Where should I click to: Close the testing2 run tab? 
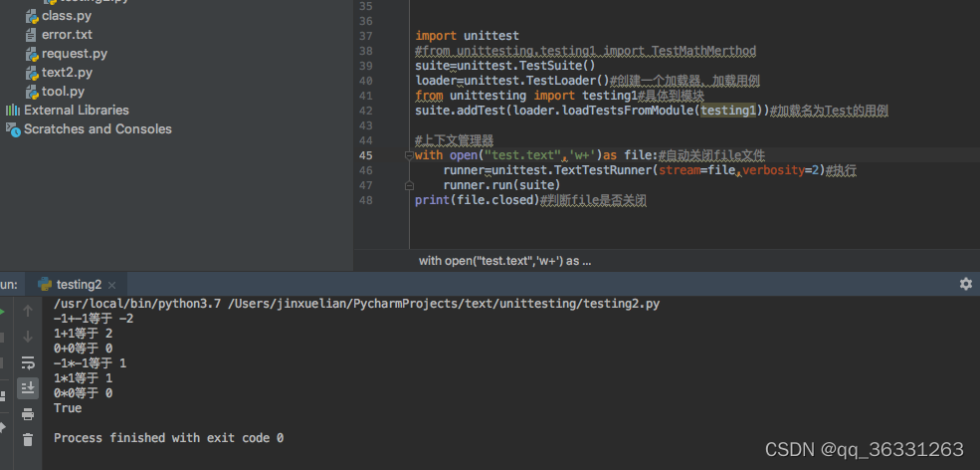pos(111,286)
